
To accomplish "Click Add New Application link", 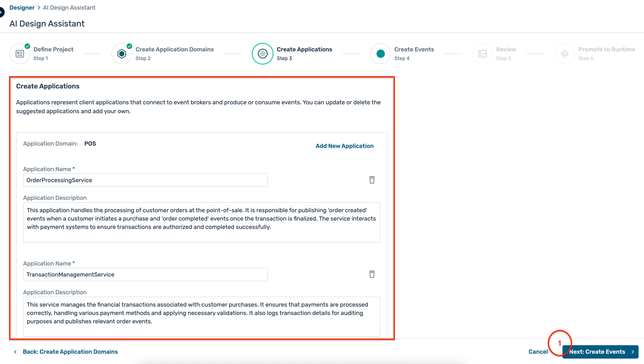I will 344,146.
